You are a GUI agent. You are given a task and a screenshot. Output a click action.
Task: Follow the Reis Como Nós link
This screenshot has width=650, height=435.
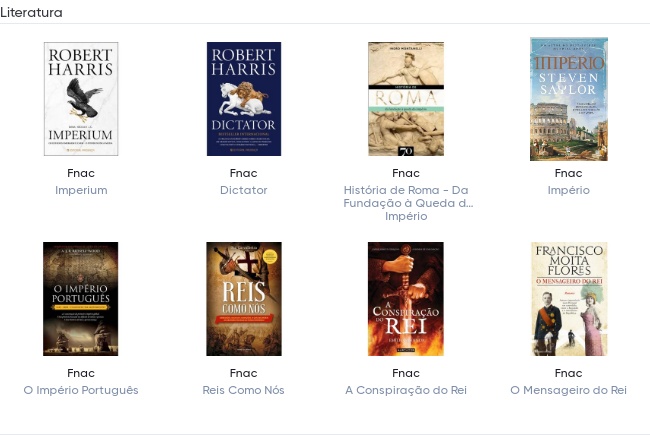pos(243,390)
